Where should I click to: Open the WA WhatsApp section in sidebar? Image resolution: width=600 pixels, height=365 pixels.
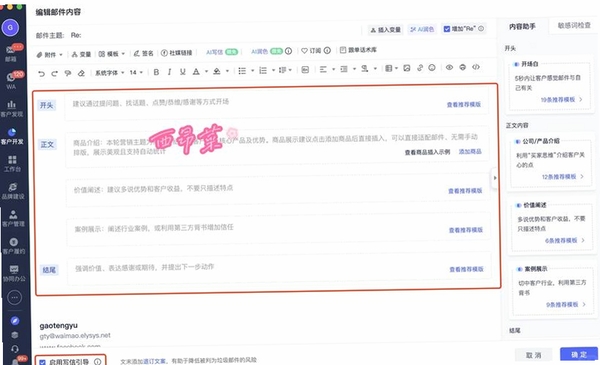(11, 80)
